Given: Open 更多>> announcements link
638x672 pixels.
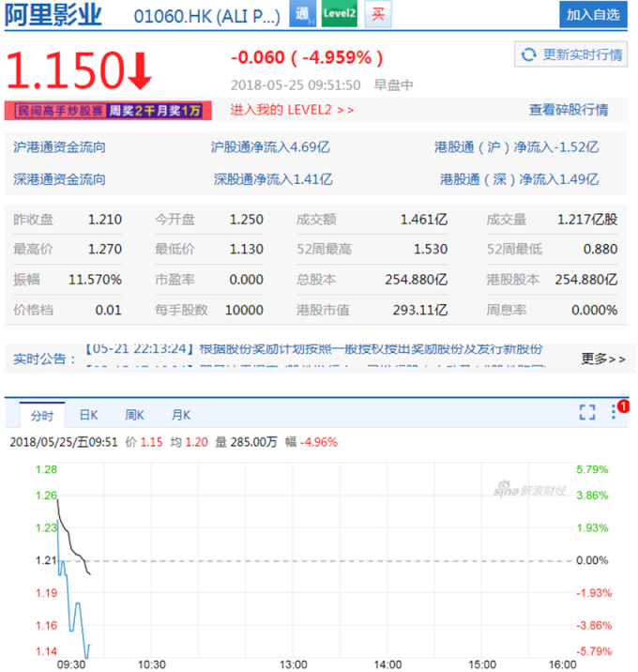Looking at the screenshot, I should coord(603,359).
